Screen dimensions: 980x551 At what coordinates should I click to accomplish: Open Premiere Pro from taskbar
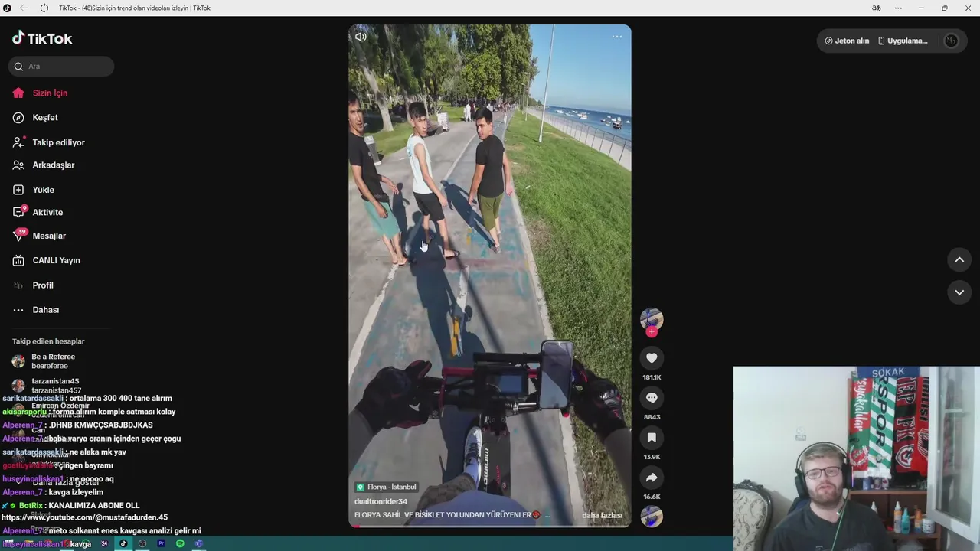pyautogui.click(x=161, y=543)
